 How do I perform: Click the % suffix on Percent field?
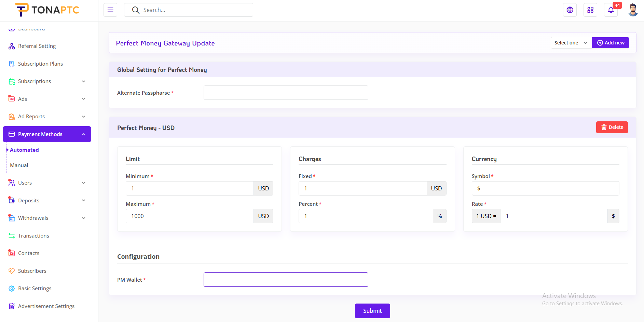point(440,216)
